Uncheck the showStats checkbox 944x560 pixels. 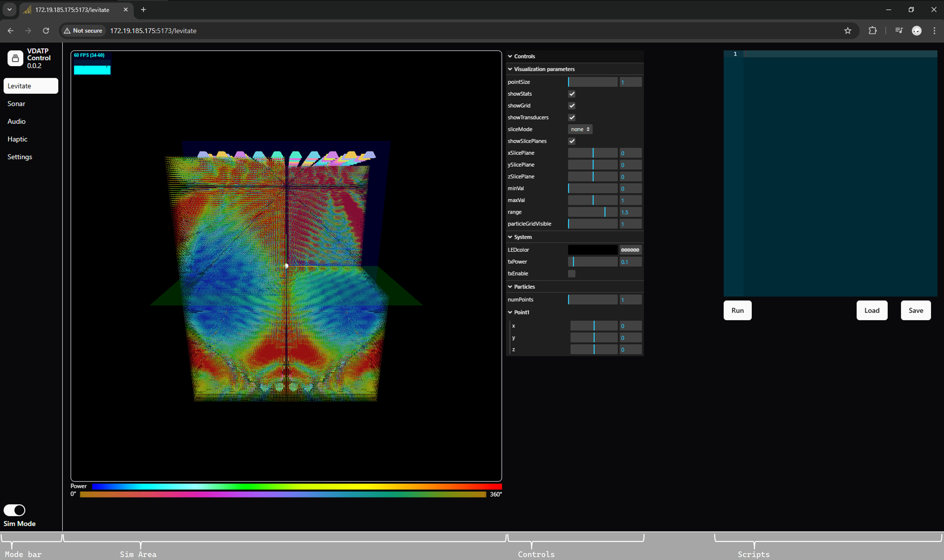coord(571,94)
